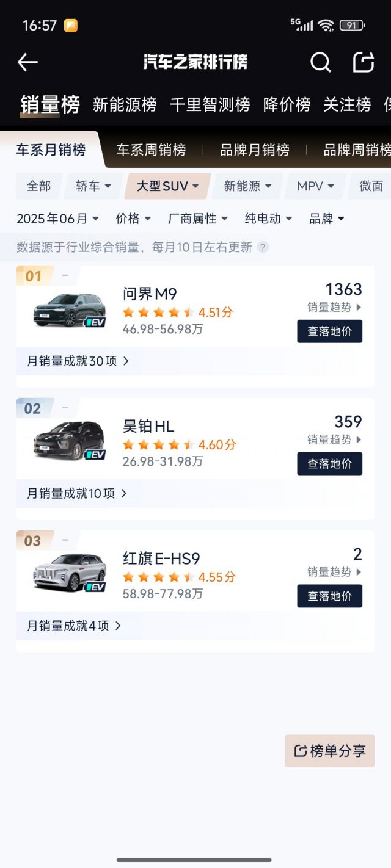Tap the share icon next to search

[x=364, y=63]
